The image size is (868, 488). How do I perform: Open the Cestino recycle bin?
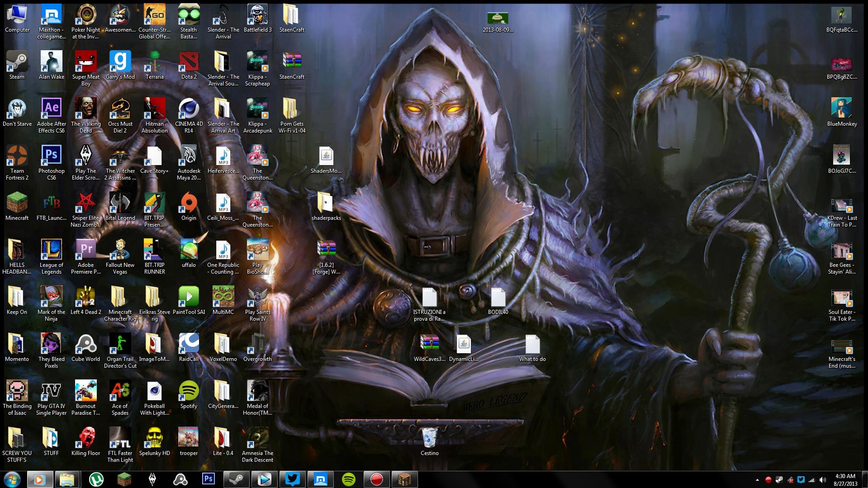tap(429, 442)
